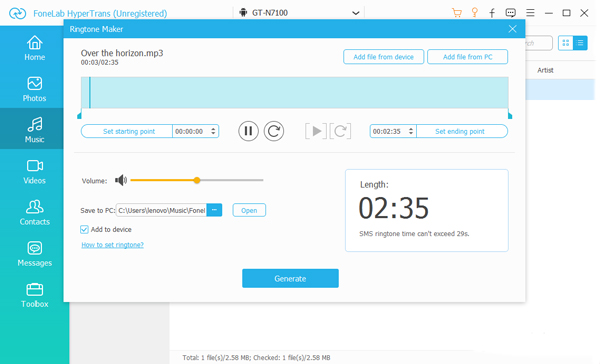Click the Artist column header
The image size is (600, 364).
pos(545,70)
